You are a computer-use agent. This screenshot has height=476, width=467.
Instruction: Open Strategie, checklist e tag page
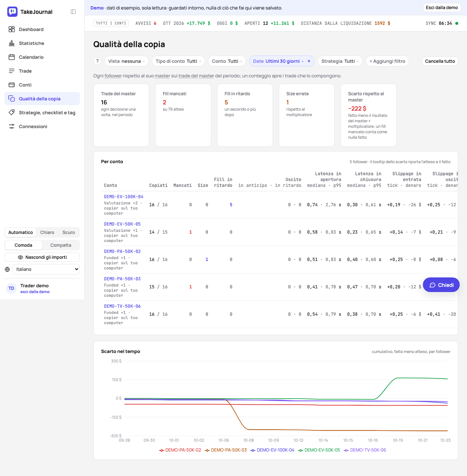click(x=42, y=112)
